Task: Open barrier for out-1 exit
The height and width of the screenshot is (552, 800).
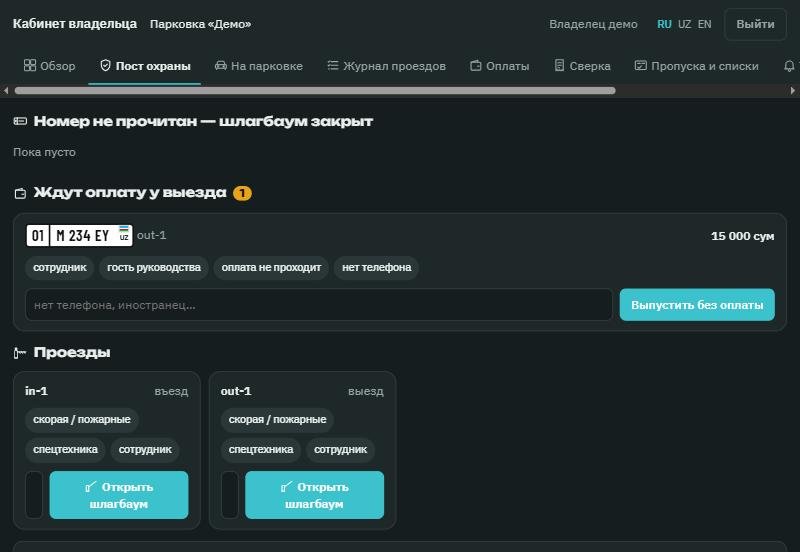Action: [314, 495]
